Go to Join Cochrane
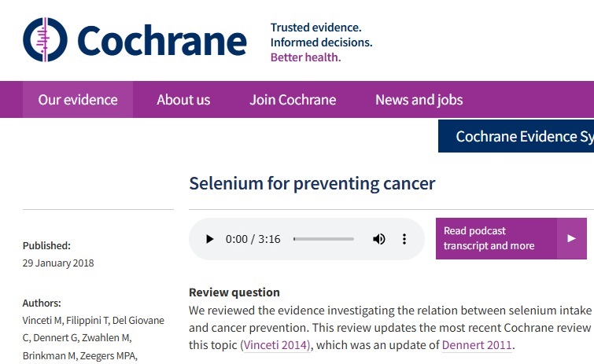The image size is (594, 364). 293,100
